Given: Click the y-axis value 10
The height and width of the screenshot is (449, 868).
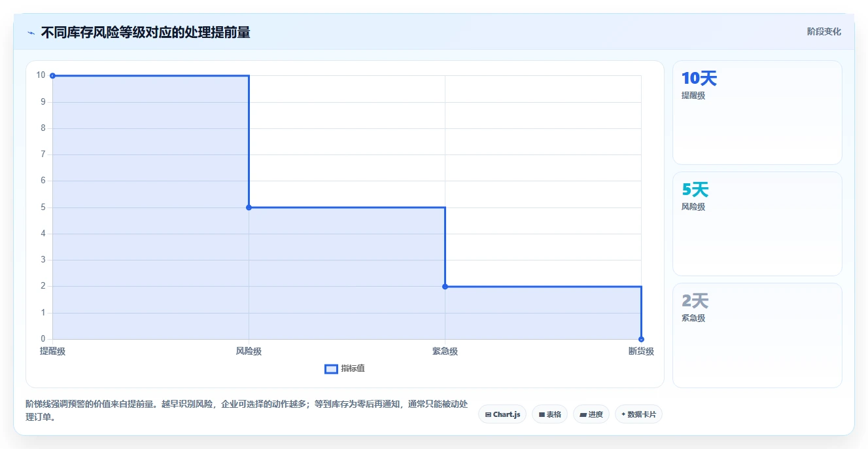Looking at the screenshot, I should pos(41,75).
